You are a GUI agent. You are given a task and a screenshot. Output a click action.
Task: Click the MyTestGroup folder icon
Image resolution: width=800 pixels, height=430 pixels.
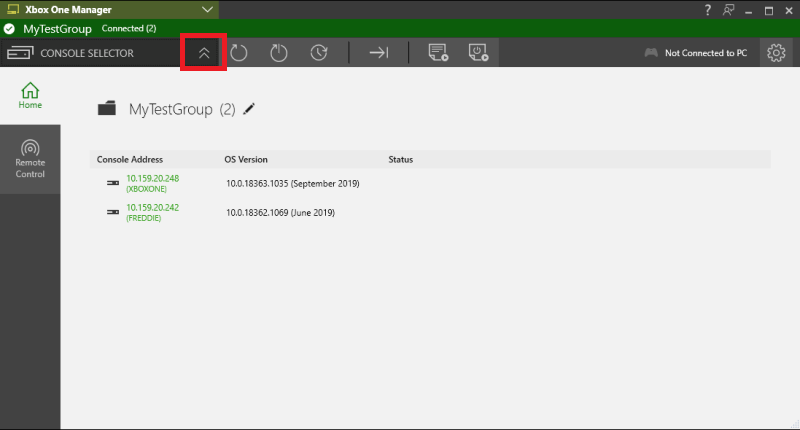click(x=107, y=108)
